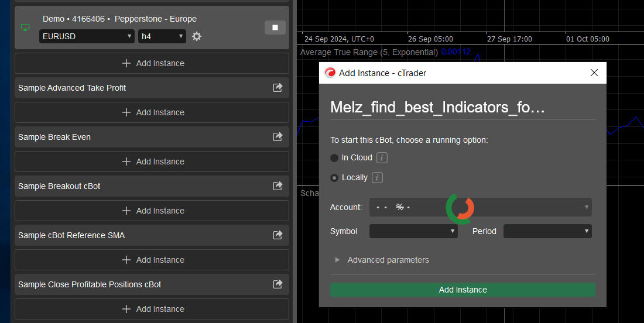This screenshot has height=323, width=644.
Task: Click the ATR value 0.00112
Action: 456,51
